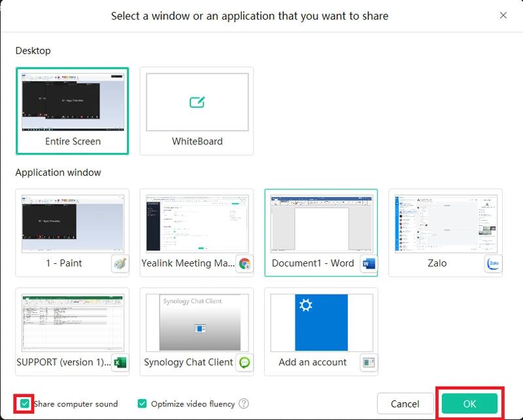523x420 pixels.
Task: Click the Zalo app icon badge
Action: (x=493, y=264)
